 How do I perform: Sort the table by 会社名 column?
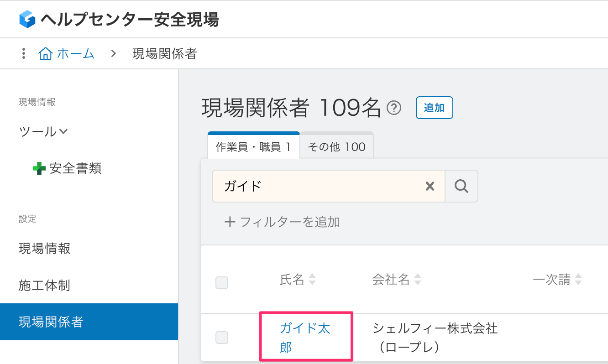point(418,280)
